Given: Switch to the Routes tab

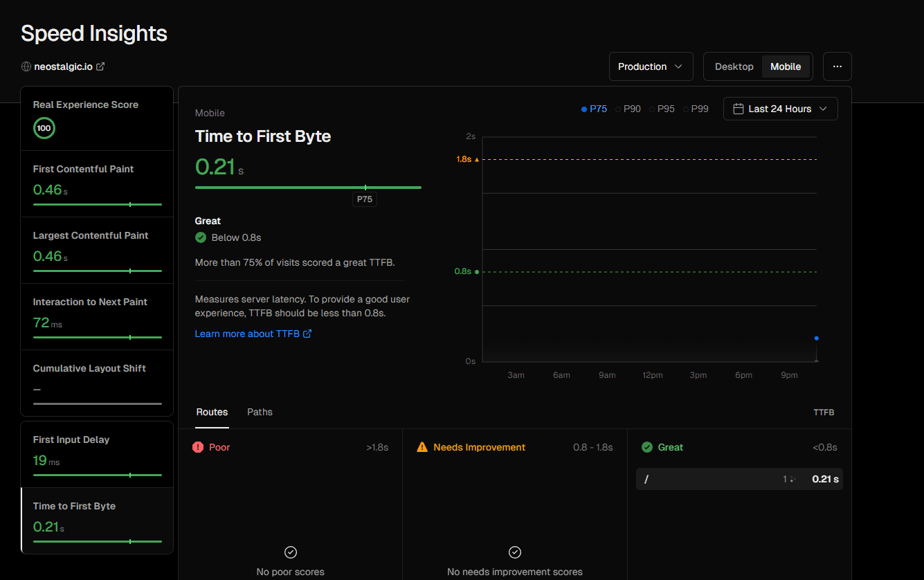Looking at the screenshot, I should 212,412.
